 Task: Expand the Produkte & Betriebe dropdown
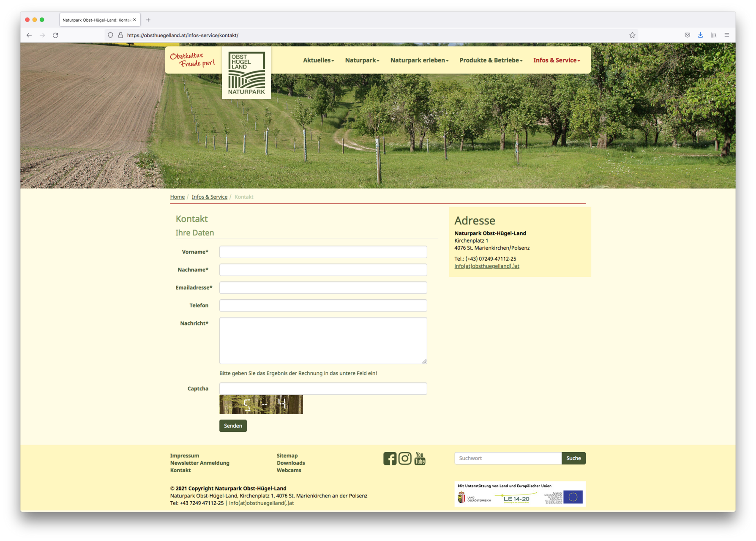click(x=491, y=60)
